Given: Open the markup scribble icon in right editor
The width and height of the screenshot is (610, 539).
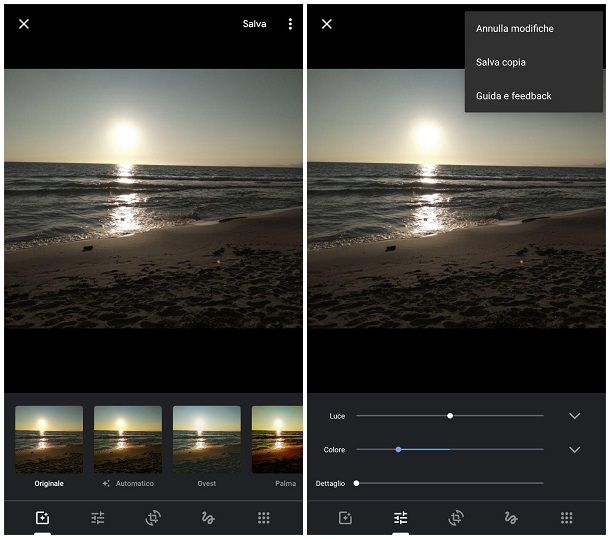Looking at the screenshot, I should click(x=511, y=518).
